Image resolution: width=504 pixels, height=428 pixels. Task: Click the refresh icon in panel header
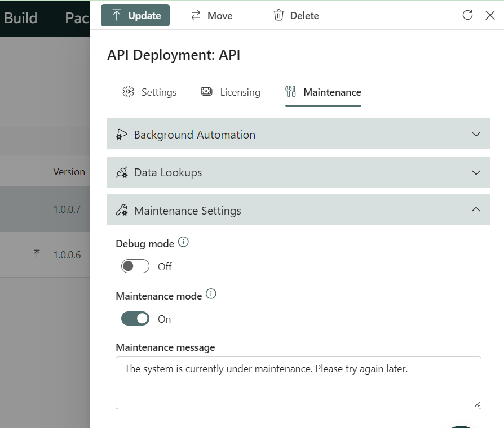pos(467,15)
